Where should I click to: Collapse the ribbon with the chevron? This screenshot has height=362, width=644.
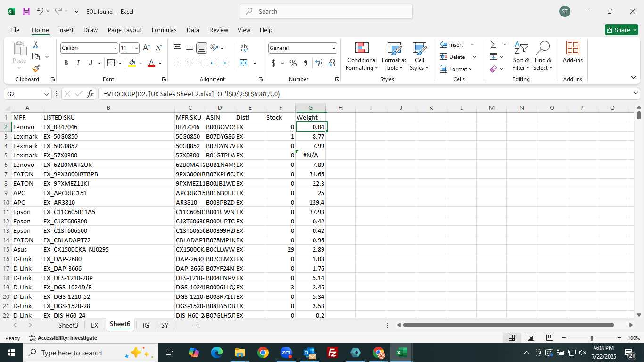(633, 77)
